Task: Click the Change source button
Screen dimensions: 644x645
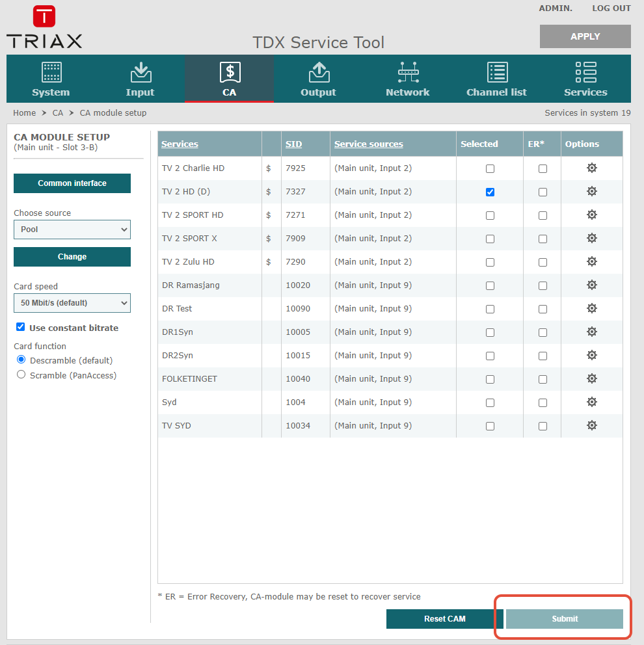Action: point(72,257)
